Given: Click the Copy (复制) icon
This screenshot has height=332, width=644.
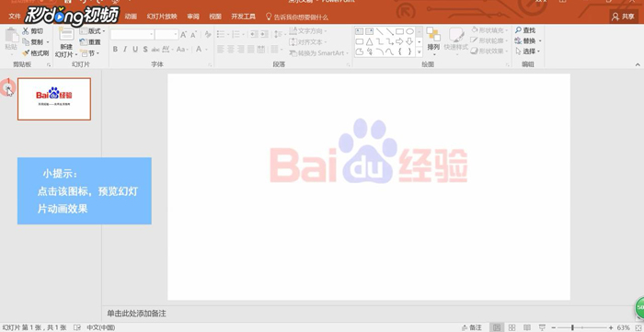Looking at the screenshot, I should coord(26,42).
